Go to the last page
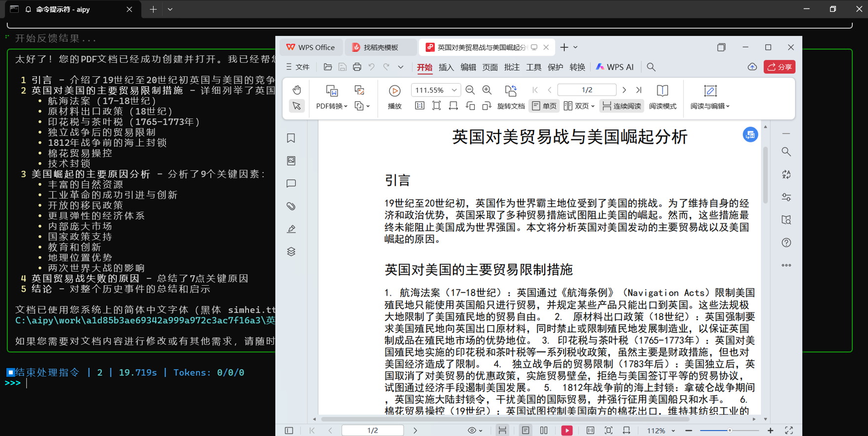The width and height of the screenshot is (868, 436). click(639, 90)
